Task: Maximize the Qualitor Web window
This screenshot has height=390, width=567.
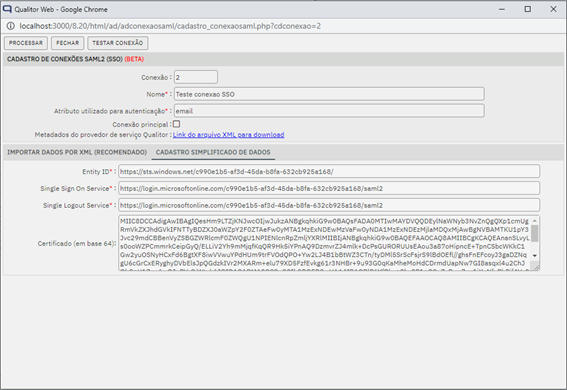Action: coord(528,9)
